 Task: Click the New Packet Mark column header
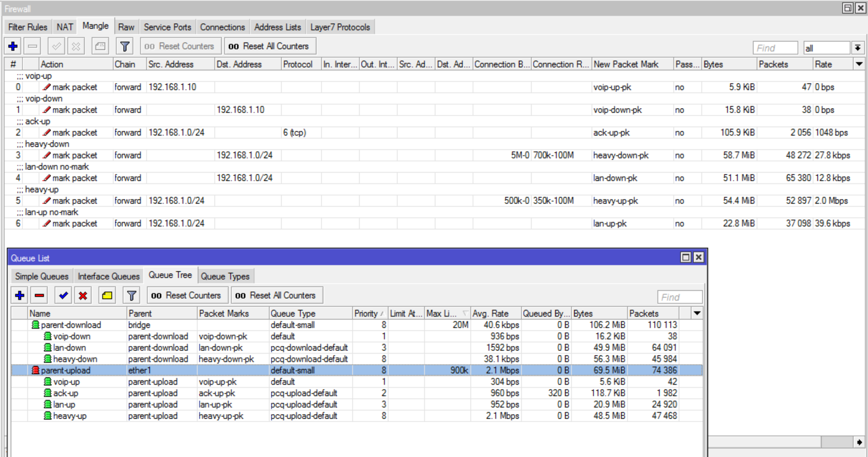point(633,64)
